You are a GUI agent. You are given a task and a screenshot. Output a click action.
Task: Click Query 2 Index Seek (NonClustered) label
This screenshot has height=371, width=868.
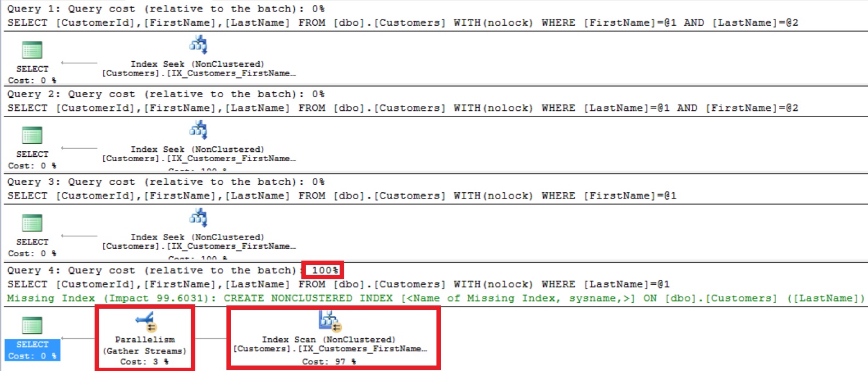tap(197, 149)
